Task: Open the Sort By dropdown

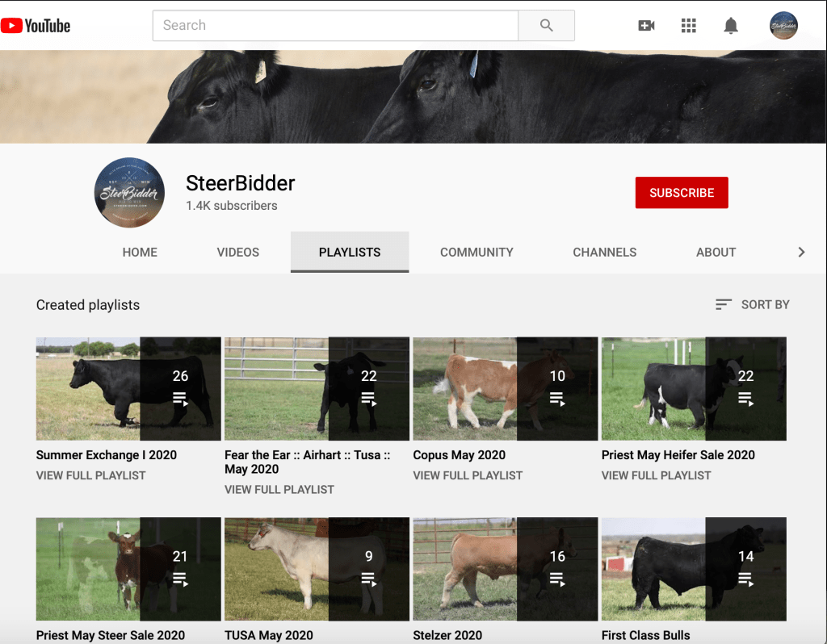Action: 752,304
